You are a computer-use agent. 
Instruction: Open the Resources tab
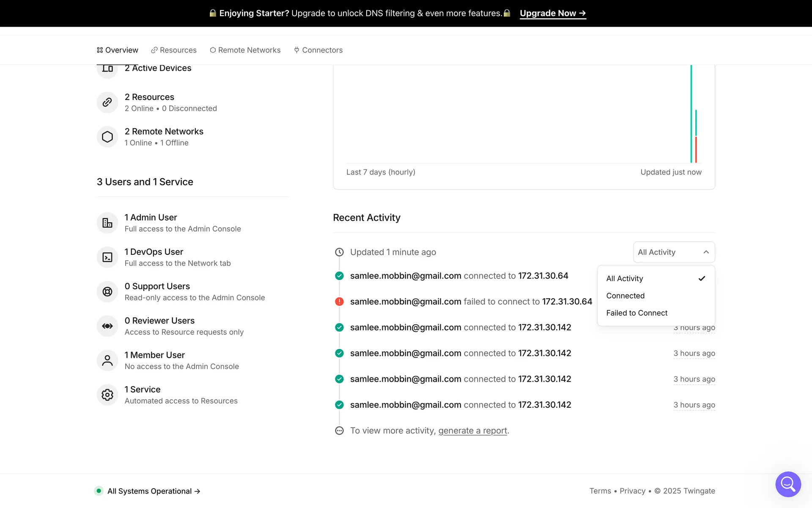(x=174, y=50)
